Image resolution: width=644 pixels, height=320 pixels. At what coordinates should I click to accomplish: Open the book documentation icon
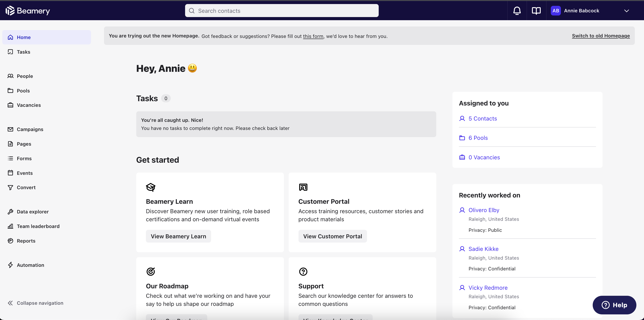[x=536, y=11]
